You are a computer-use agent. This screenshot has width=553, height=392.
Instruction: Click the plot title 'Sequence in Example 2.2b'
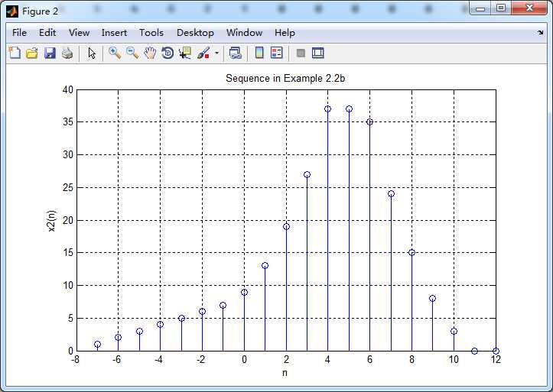285,78
